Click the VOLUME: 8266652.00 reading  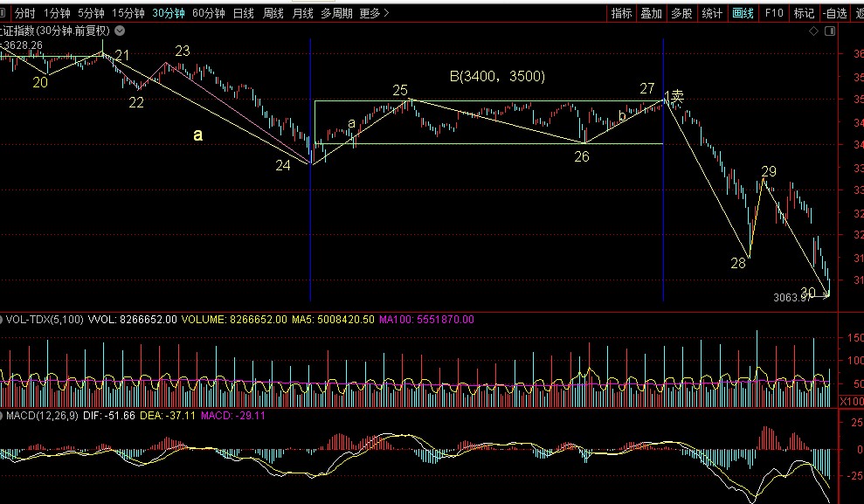(x=234, y=320)
